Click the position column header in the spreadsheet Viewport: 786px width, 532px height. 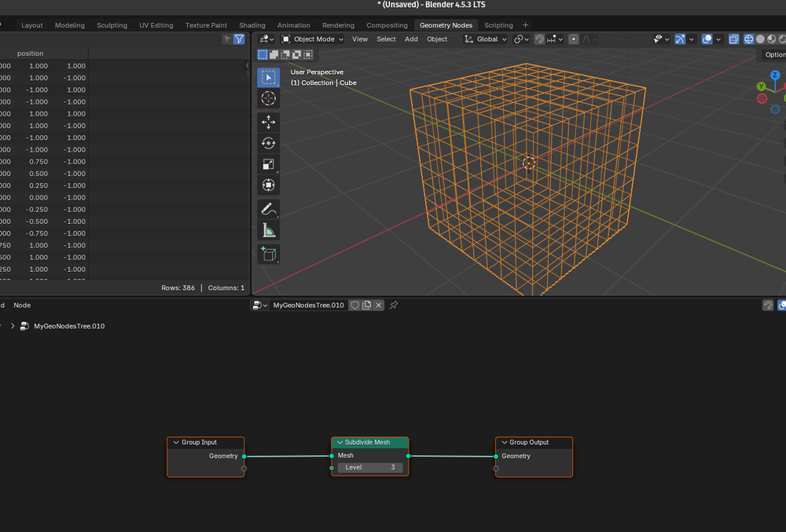pos(29,53)
